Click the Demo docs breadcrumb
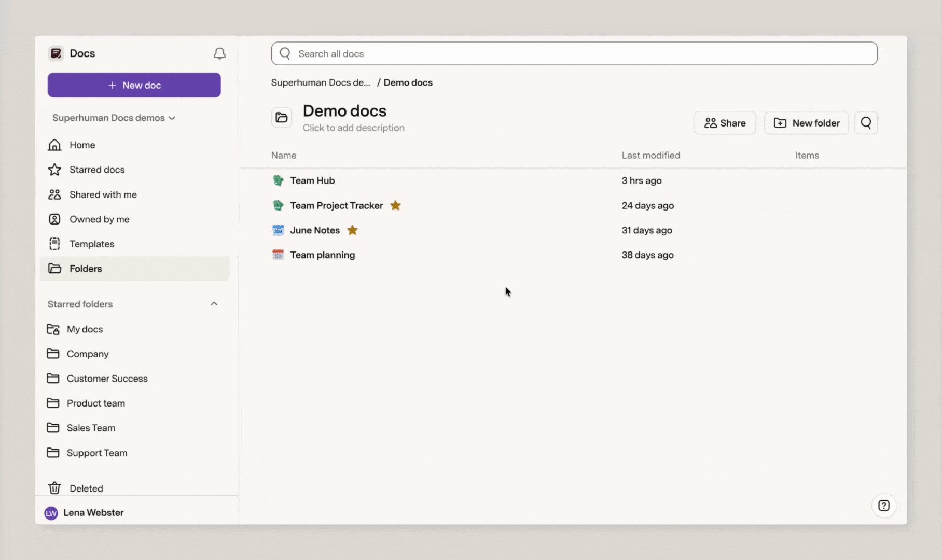 click(x=408, y=82)
